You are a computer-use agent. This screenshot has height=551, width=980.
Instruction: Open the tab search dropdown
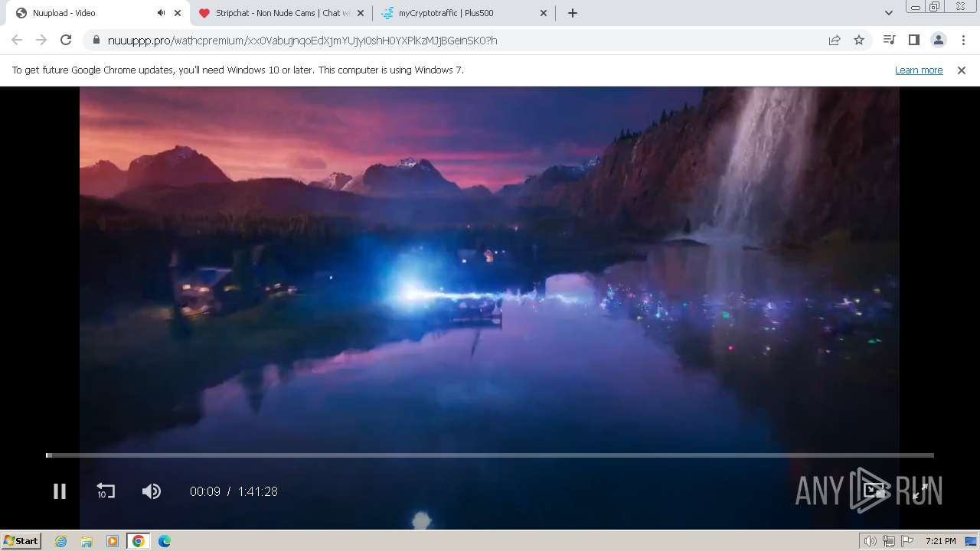click(x=889, y=13)
